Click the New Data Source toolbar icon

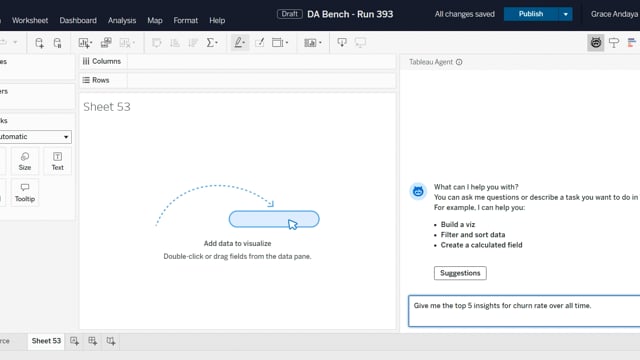[x=39, y=42]
